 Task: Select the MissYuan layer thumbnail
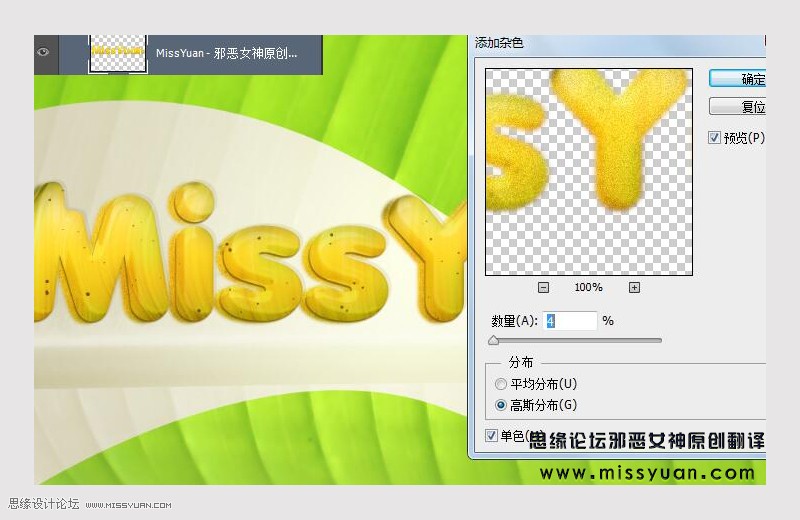[118, 53]
